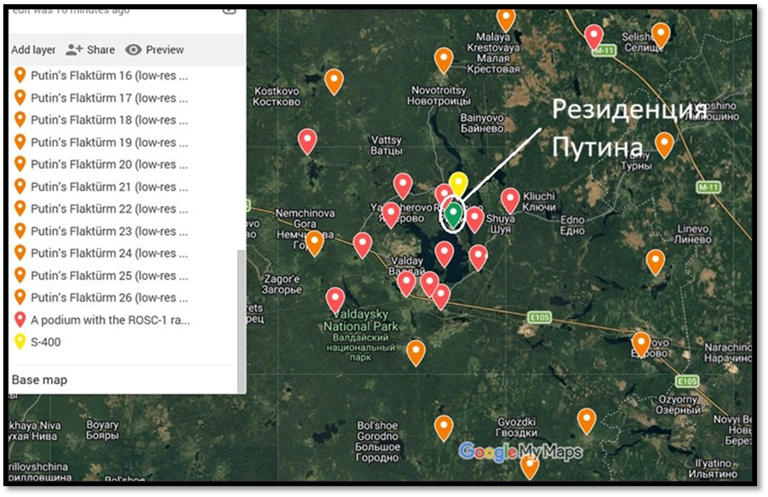Click red pin next to Kliuchi label

pyautogui.click(x=510, y=200)
